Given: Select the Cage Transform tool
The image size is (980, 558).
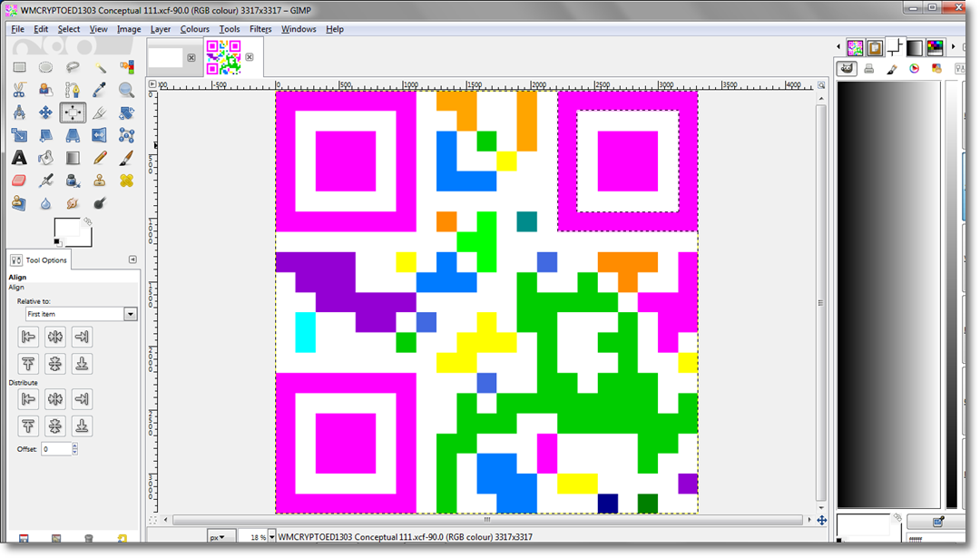Looking at the screenshot, I should [x=126, y=135].
